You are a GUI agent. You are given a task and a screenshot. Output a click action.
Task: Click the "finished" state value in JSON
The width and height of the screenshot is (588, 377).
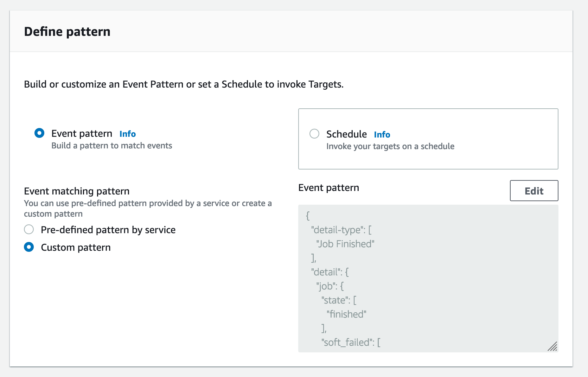tap(346, 314)
